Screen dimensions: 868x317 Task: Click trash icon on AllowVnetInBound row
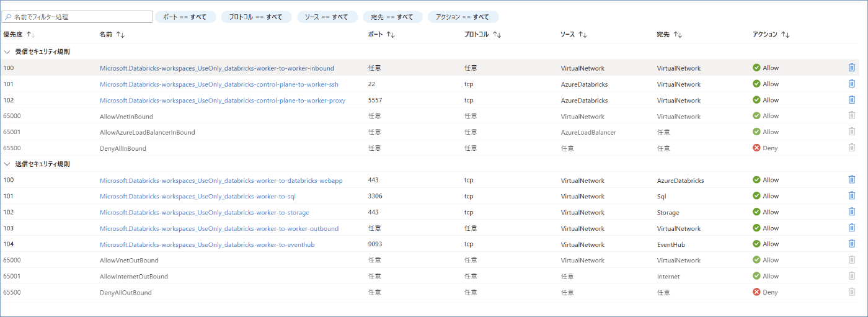852,116
